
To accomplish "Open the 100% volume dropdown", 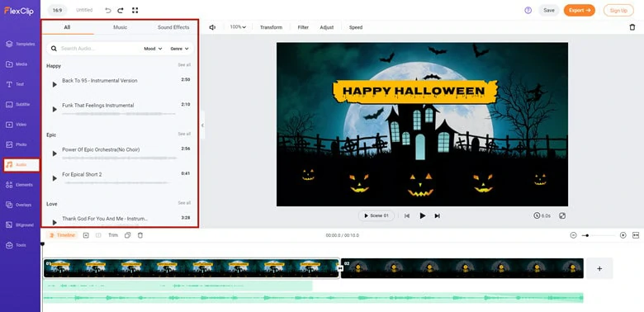I will tap(238, 27).
